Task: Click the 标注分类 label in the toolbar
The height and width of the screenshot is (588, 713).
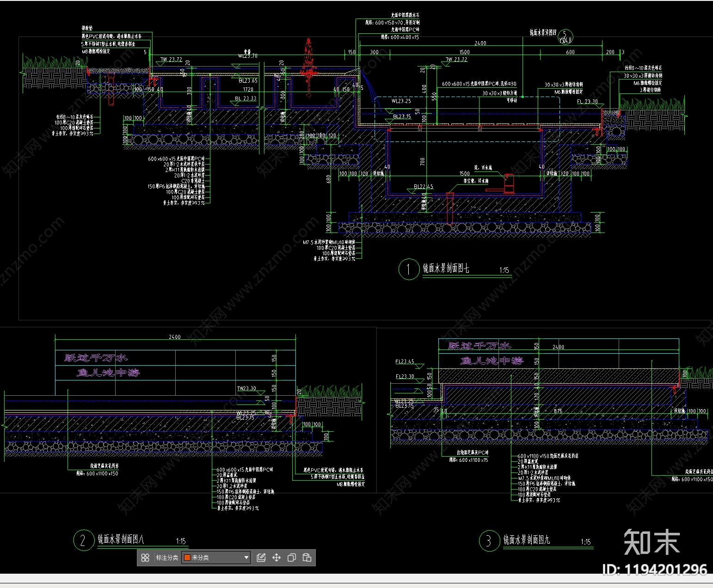Action: tap(167, 557)
